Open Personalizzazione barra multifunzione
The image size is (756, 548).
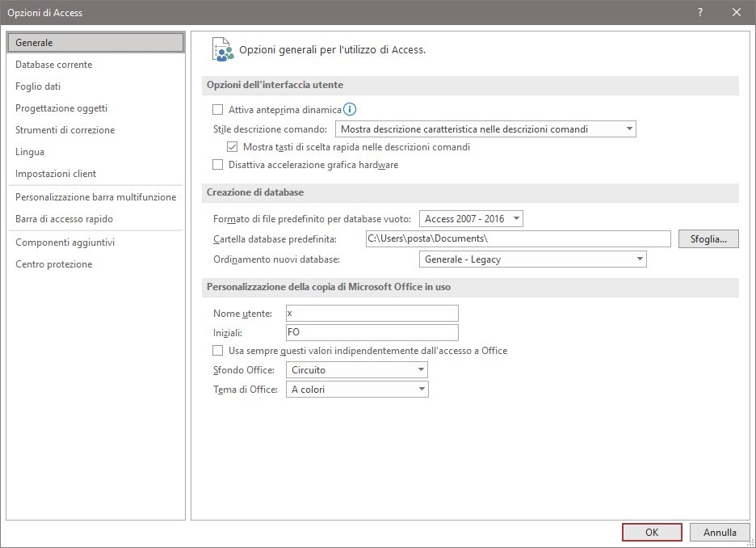point(95,197)
